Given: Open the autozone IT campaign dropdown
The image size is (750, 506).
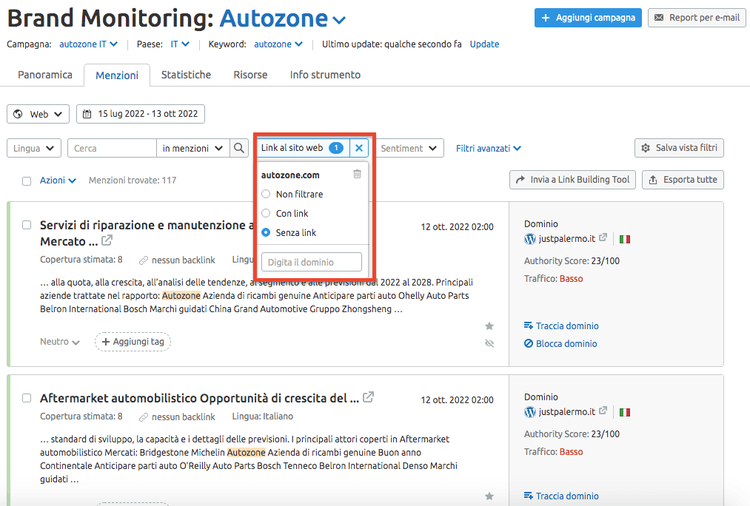Looking at the screenshot, I should coord(88,44).
